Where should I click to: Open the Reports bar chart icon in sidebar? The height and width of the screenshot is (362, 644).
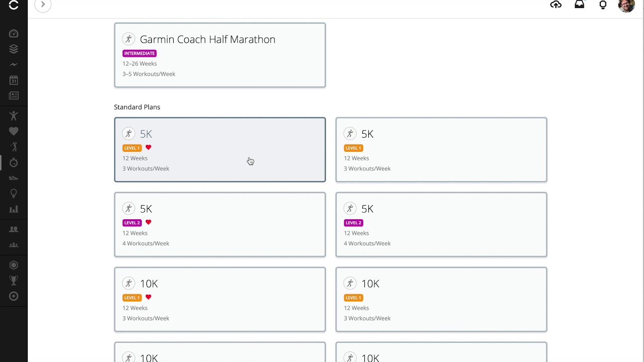pos(14,209)
